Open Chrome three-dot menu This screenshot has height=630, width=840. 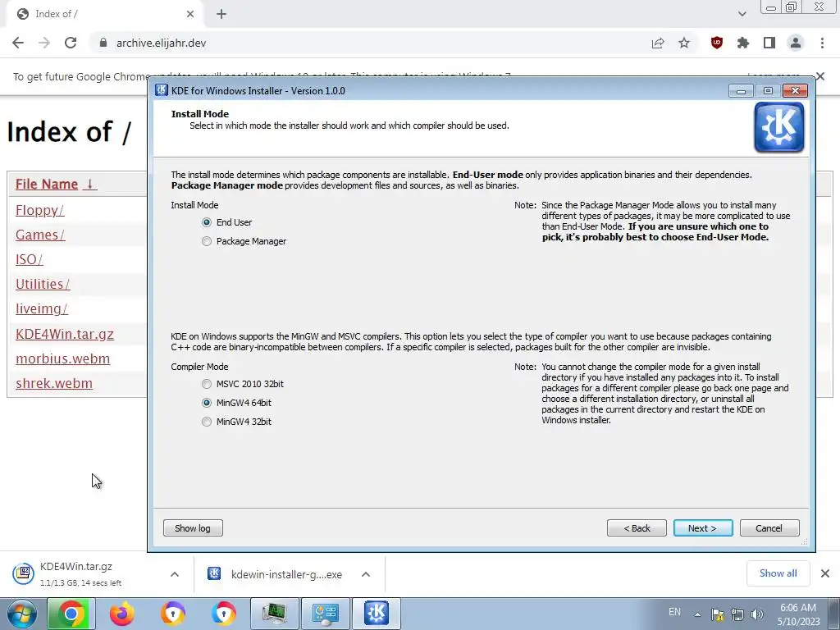coord(822,43)
